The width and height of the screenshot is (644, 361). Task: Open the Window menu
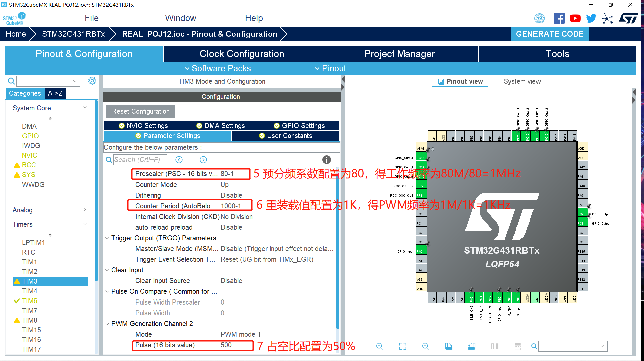pos(180,18)
